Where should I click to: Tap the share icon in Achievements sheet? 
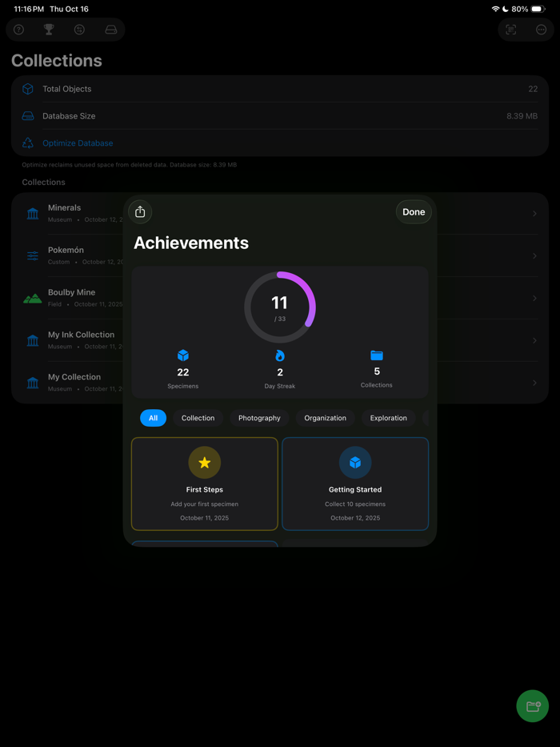point(140,211)
